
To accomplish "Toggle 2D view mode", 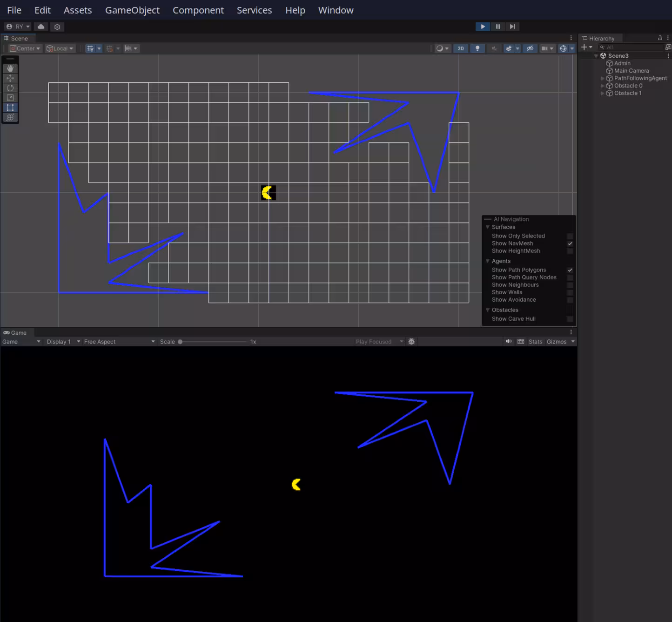I will pyautogui.click(x=461, y=48).
